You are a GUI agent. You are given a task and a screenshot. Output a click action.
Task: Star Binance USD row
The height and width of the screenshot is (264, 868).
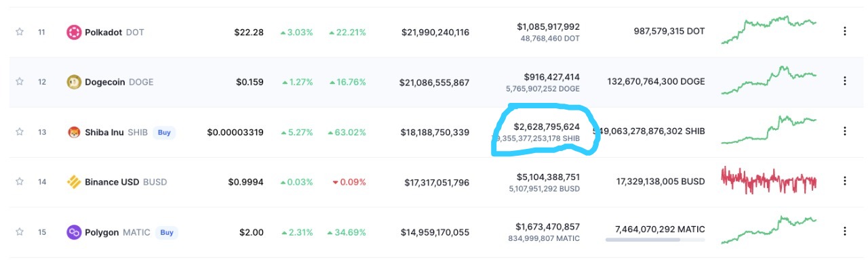point(20,182)
